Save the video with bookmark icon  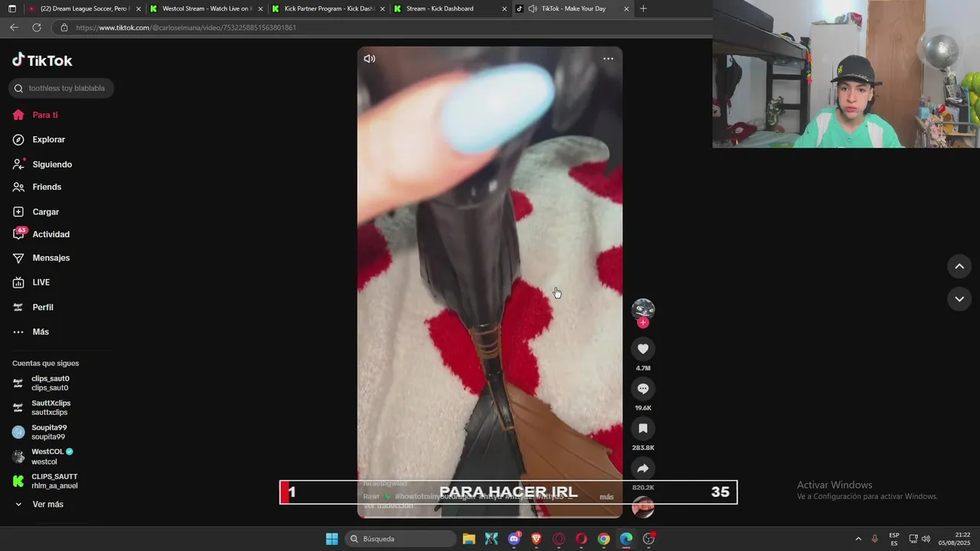pos(643,429)
